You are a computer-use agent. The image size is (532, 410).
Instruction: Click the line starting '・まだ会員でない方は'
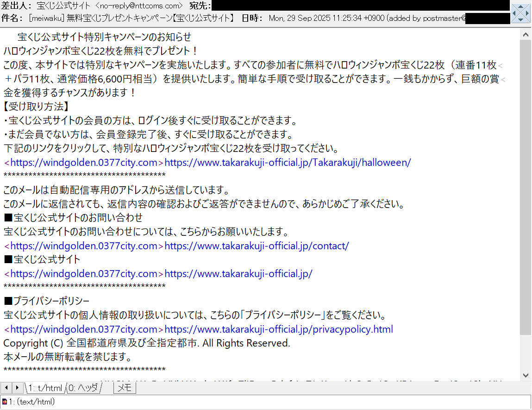[x=148, y=134]
